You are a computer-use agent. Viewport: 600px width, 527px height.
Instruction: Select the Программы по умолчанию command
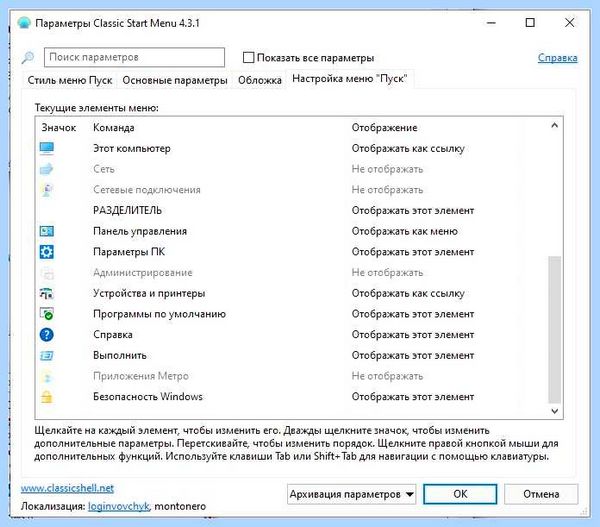[x=159, y=314]
